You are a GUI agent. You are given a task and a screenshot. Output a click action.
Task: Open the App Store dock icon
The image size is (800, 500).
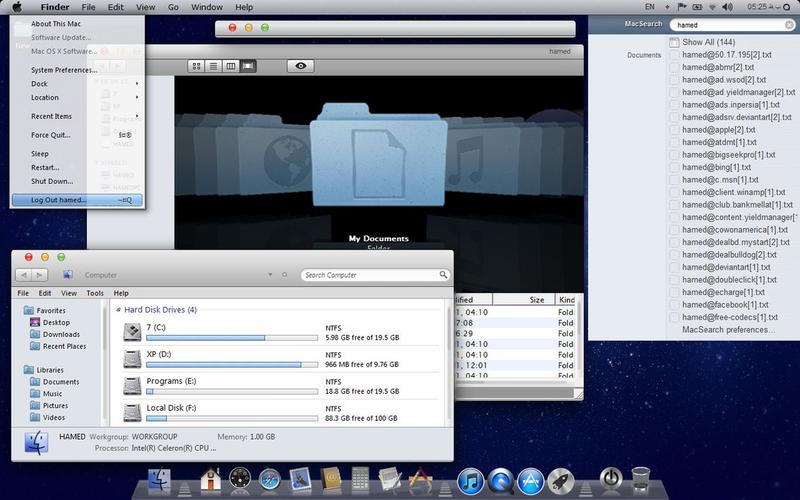pyautogui.click(x=530, y=482)
